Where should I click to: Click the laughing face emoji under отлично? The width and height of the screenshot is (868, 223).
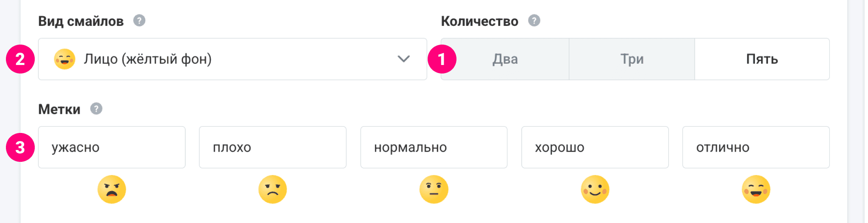(756, 189)
